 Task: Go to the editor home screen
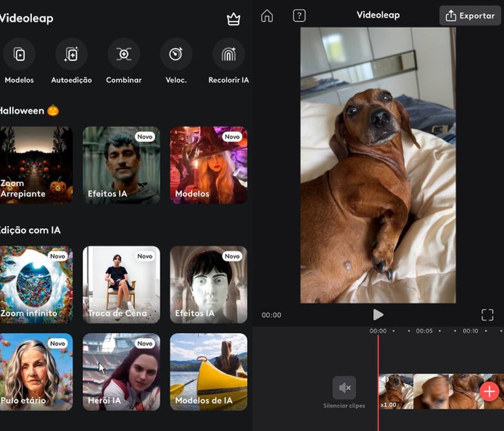[266, 15]
